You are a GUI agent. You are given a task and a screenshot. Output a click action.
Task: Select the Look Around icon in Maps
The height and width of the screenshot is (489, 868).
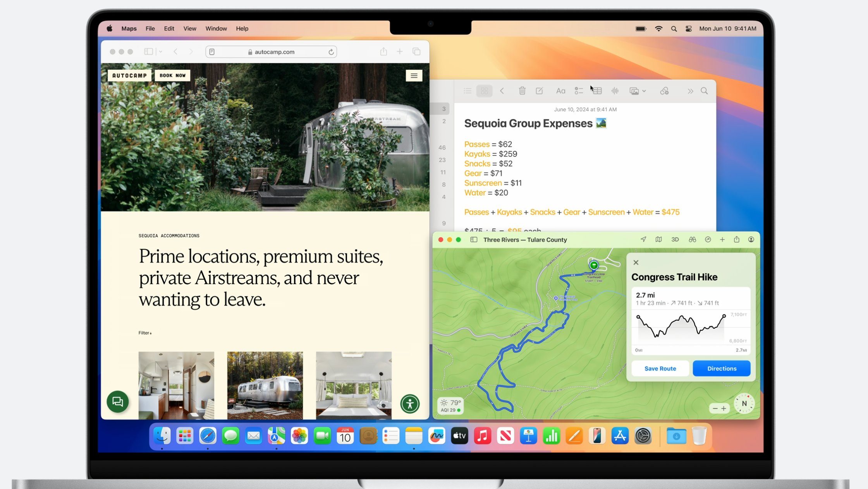[x=691, y=239]
